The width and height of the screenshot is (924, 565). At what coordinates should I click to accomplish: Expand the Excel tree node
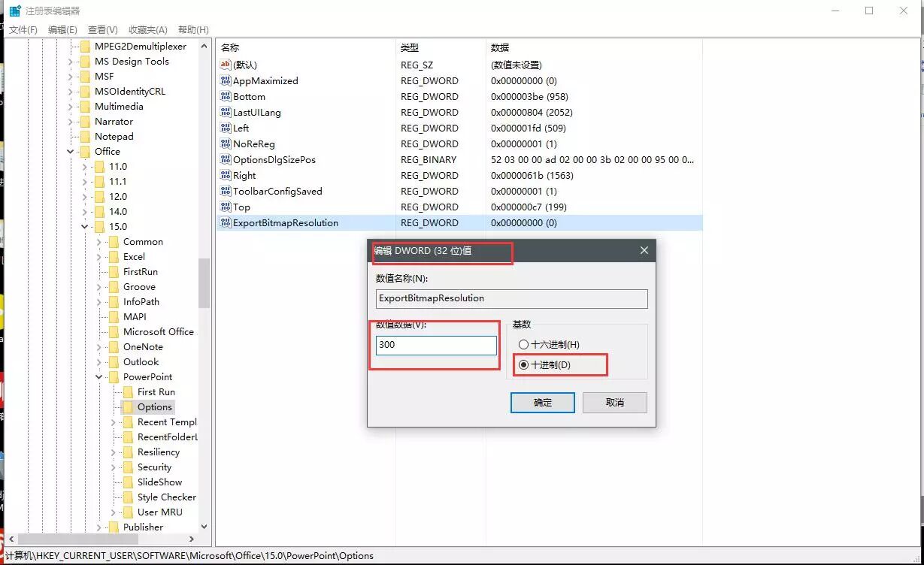[99, 256]
